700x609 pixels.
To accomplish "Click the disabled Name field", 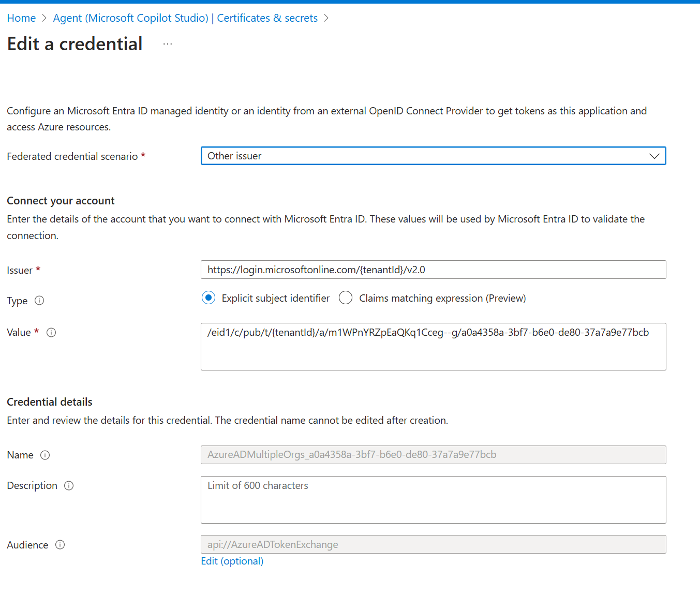I will [x=433, y=455].
